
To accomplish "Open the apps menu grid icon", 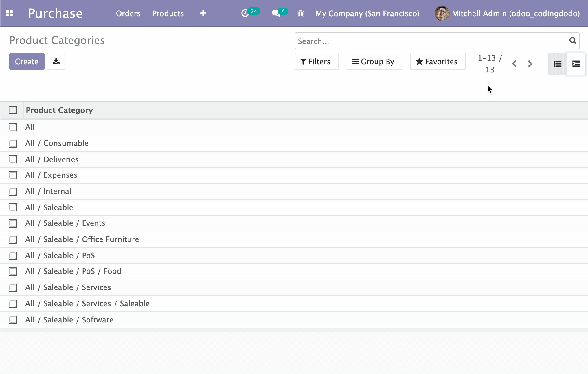I will [x=10, y=13].
